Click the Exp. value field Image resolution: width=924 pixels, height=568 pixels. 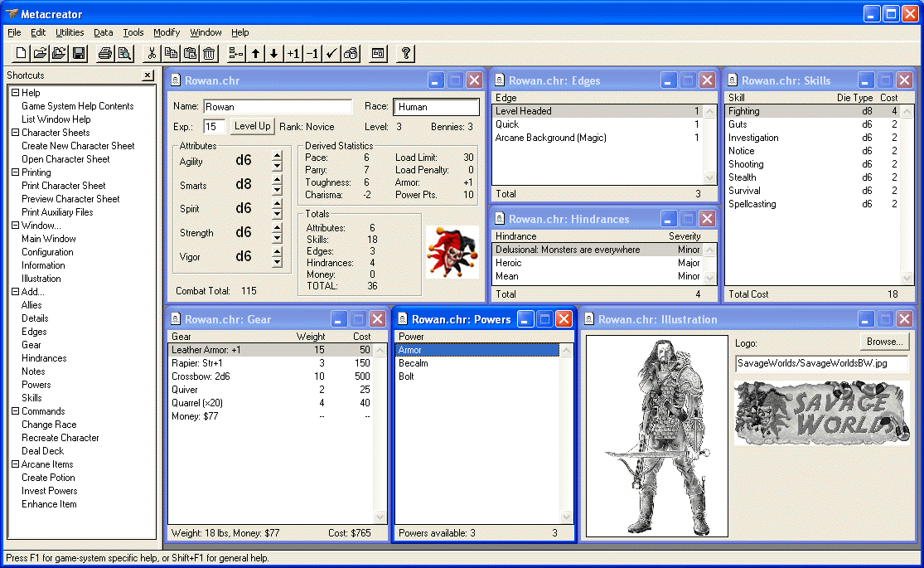click(x=214, y=126)
